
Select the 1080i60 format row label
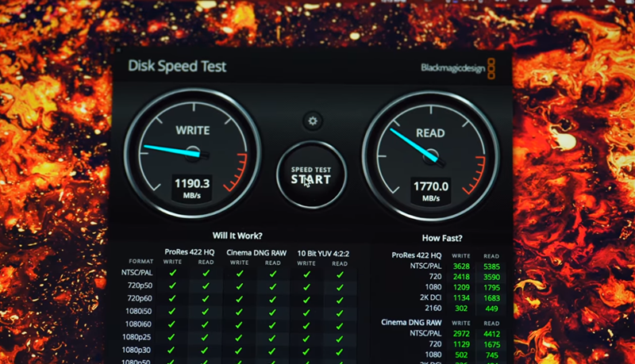click(137, 324)
